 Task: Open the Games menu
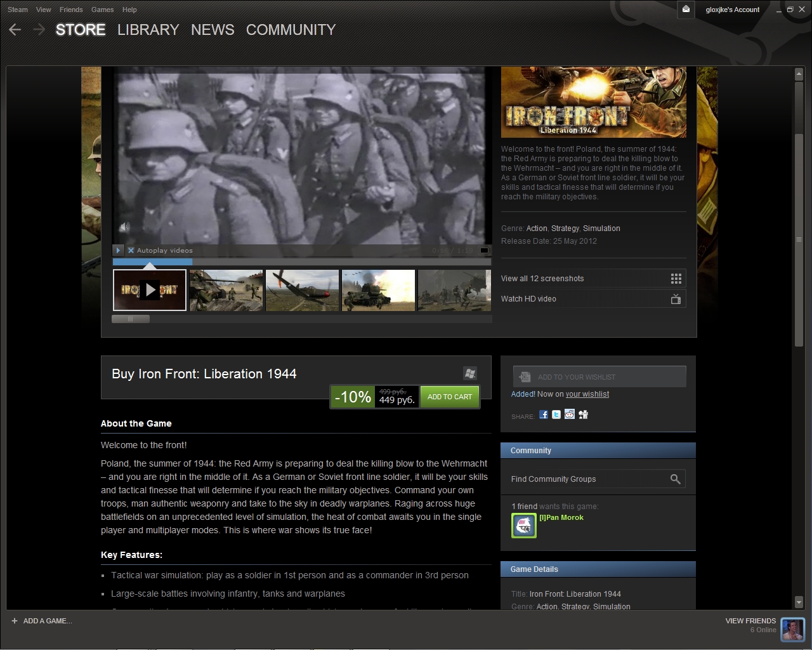pyautogui.click(x=102, y=10)
